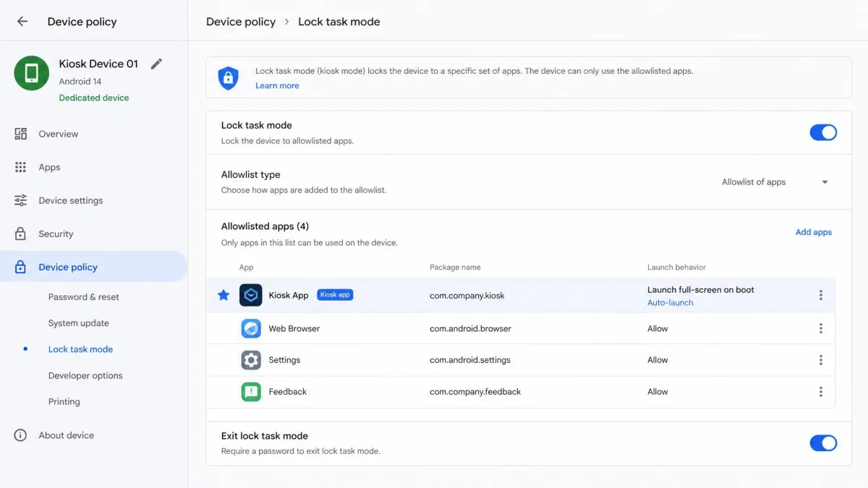Click the Device policy breadcrumb link
868x488 pixels.
click(241, 22)
